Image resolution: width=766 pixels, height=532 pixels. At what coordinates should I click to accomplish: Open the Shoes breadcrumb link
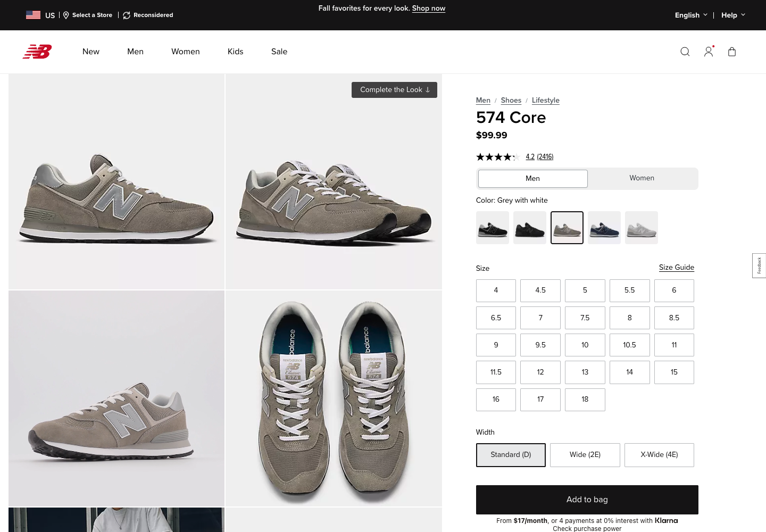[511, 100]
